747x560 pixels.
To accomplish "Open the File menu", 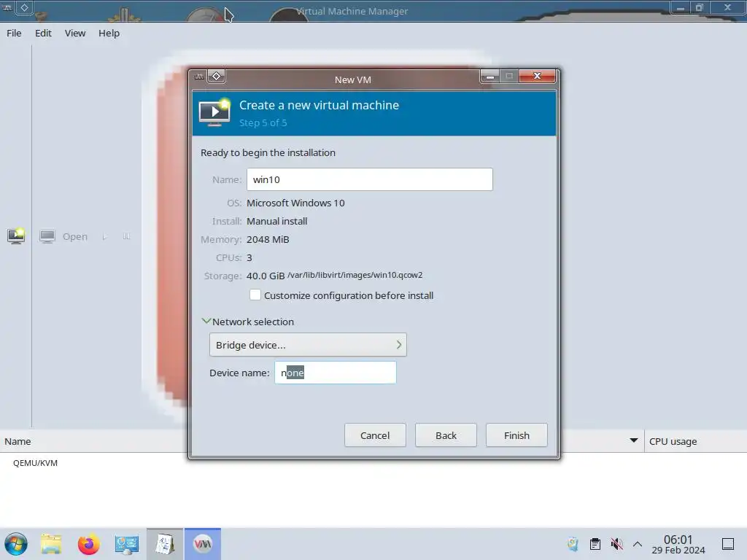I will (14, 33).
